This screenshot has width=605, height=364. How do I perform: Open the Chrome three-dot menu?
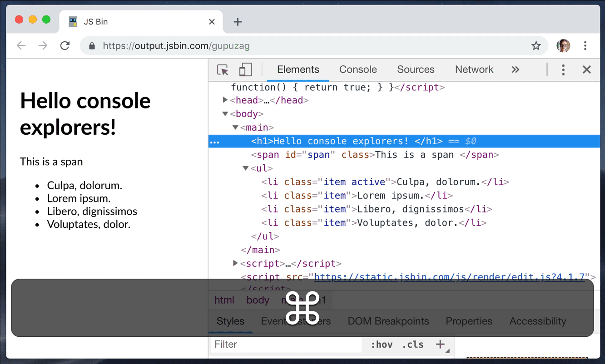pyautogui.click(x=585, y=45)
